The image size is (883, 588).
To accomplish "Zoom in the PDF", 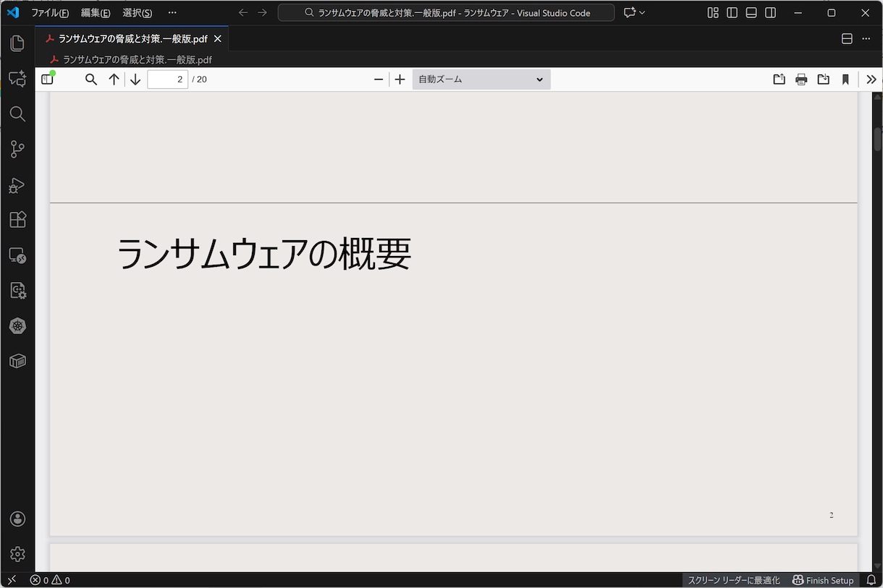I will (x=400, y=80).
